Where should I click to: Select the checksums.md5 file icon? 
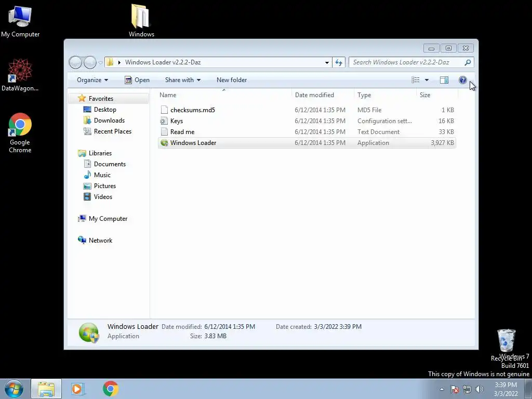click(x=164, y=110)
